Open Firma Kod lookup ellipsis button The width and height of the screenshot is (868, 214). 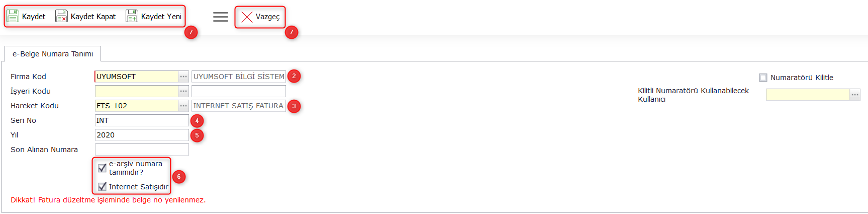click(183, 77)
